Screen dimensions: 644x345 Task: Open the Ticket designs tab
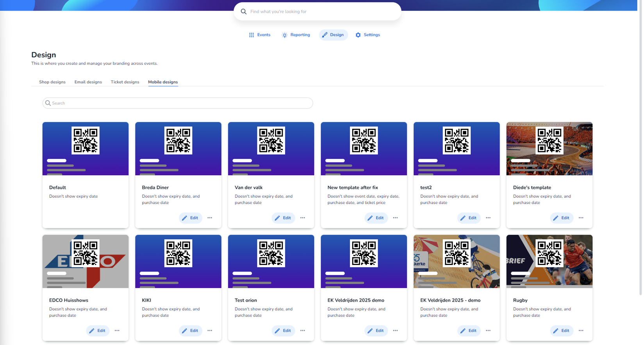(x=125, y=82)
